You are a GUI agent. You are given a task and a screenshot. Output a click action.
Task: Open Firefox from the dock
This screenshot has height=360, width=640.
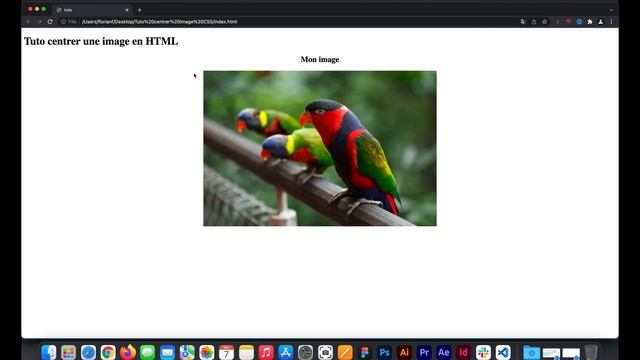point(128,352)
